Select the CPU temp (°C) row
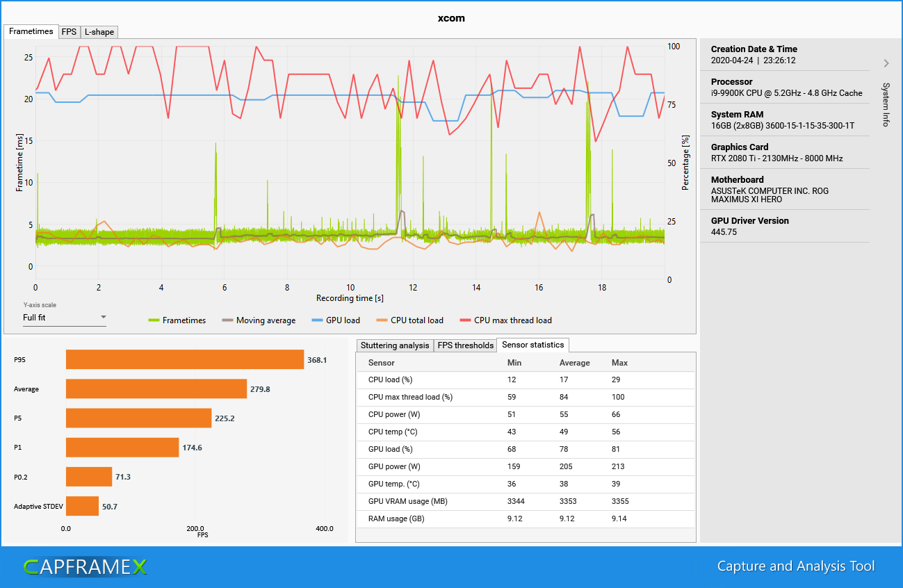This screenshot has width=903, height=588. [x=525, y=432]
